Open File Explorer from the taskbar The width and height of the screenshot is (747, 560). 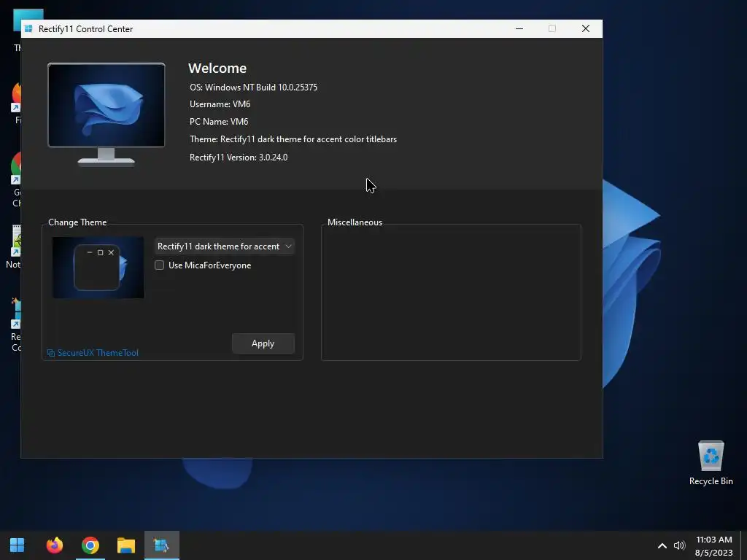tap(126, 545)
